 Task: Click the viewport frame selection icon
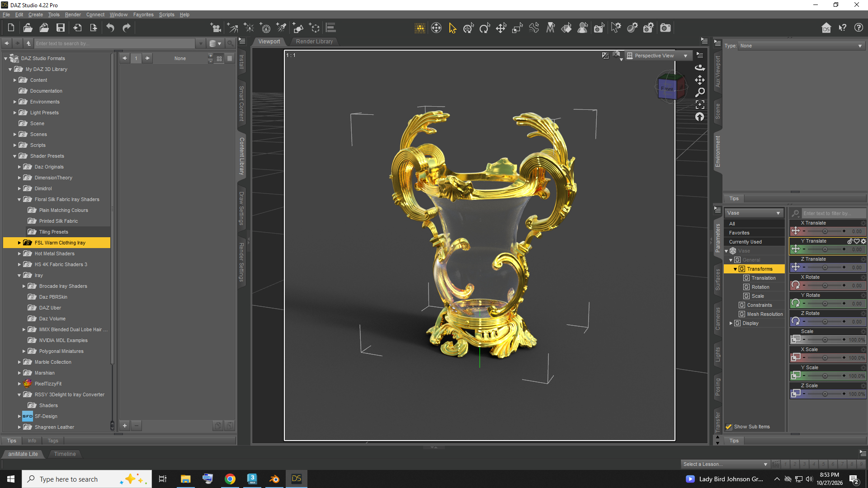(x=700, y=105)
